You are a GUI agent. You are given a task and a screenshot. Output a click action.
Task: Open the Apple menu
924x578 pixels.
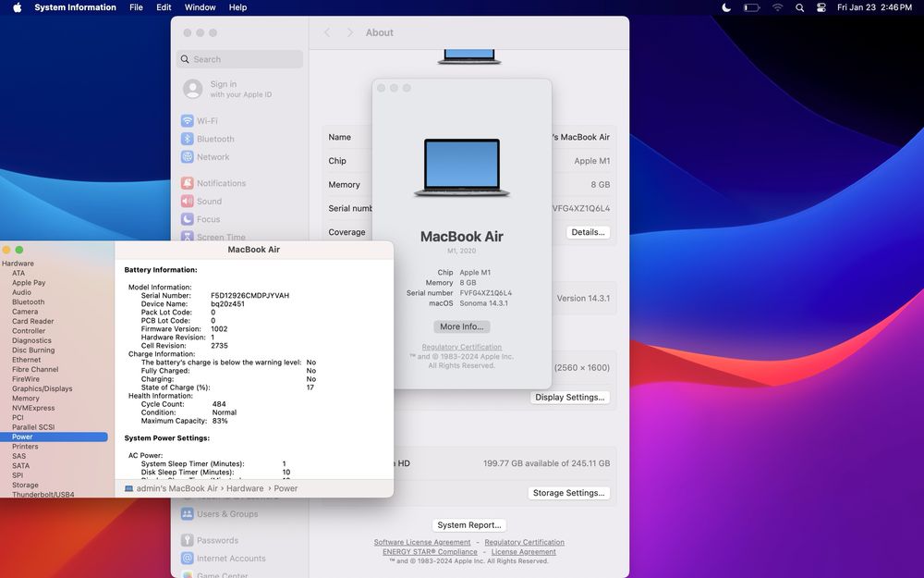click(17, 7)
